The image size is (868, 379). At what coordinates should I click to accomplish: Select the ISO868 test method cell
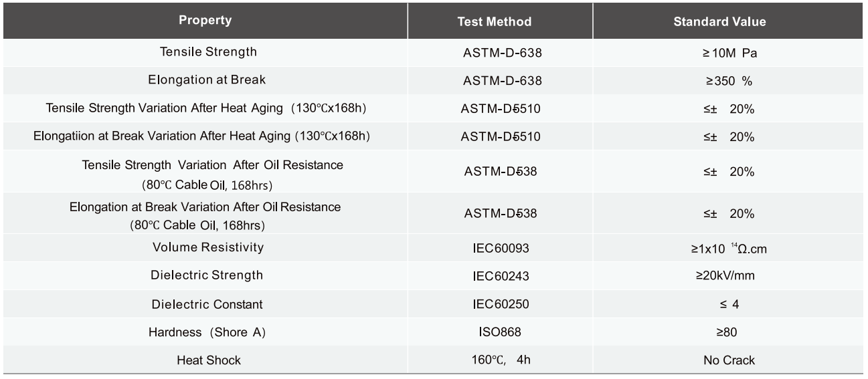tap(501, 332)
